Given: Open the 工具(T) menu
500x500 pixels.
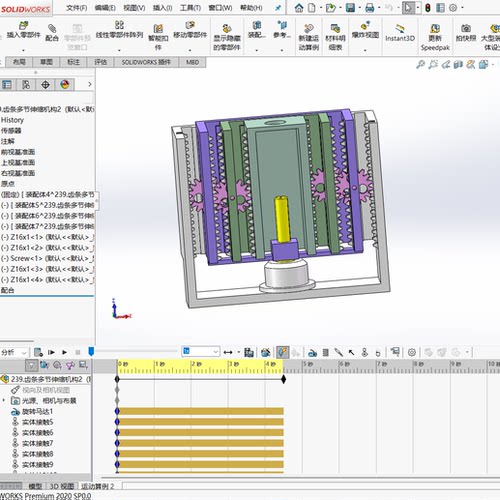Looking at the screenshot, I should [190, 8].
